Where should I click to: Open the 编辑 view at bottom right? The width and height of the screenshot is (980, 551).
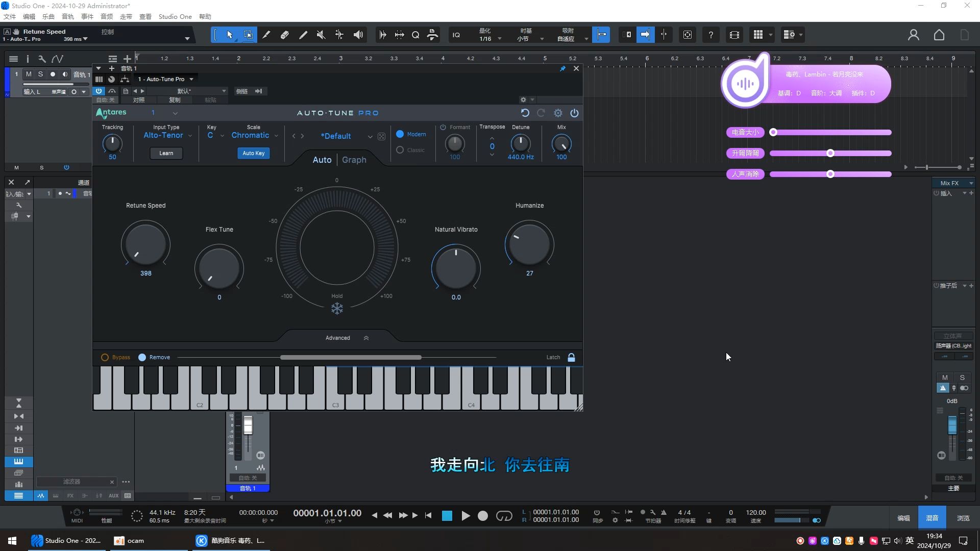[x=904, y=518]
